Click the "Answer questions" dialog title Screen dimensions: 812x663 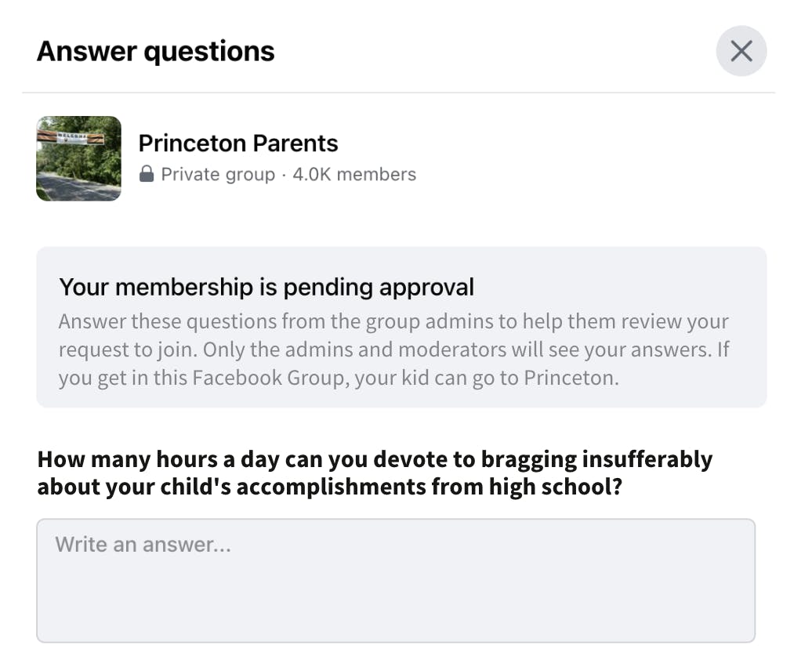pos(156,52)
